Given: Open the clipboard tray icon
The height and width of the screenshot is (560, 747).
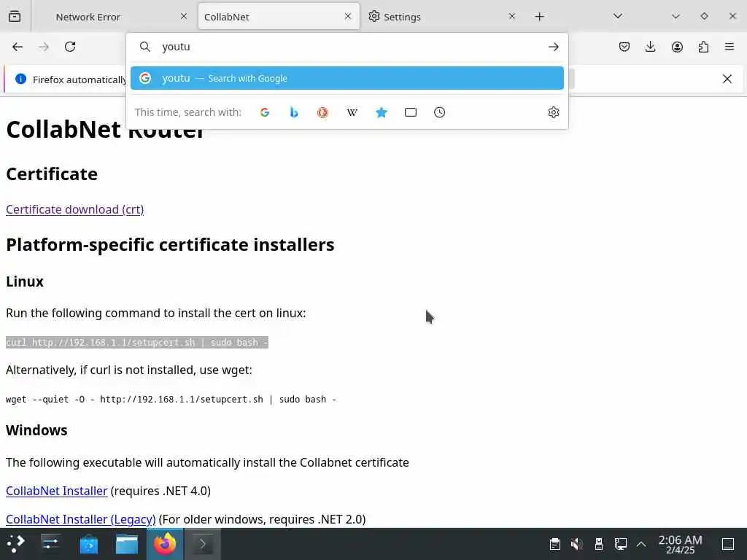Looking at the screenshot, I should [x=554, y=544].
